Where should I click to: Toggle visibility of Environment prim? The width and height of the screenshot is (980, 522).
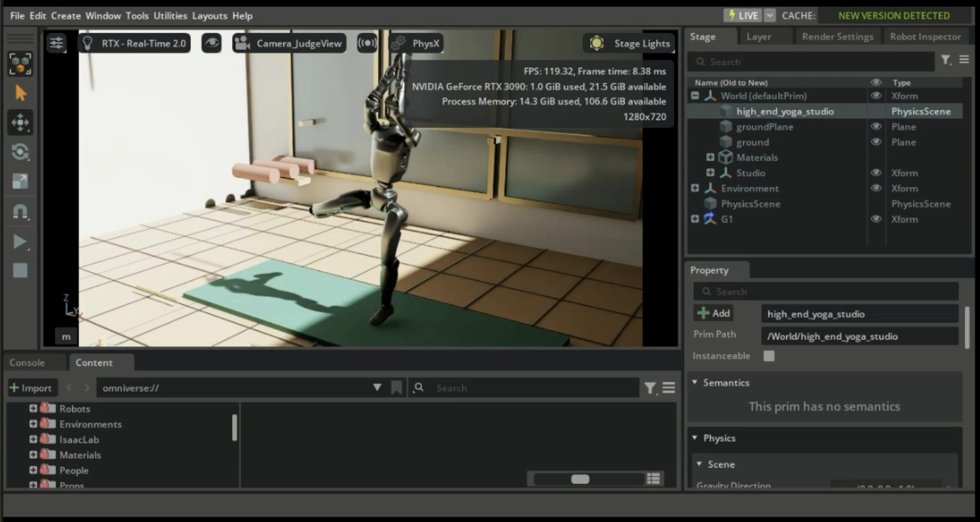tap(876, 188)
